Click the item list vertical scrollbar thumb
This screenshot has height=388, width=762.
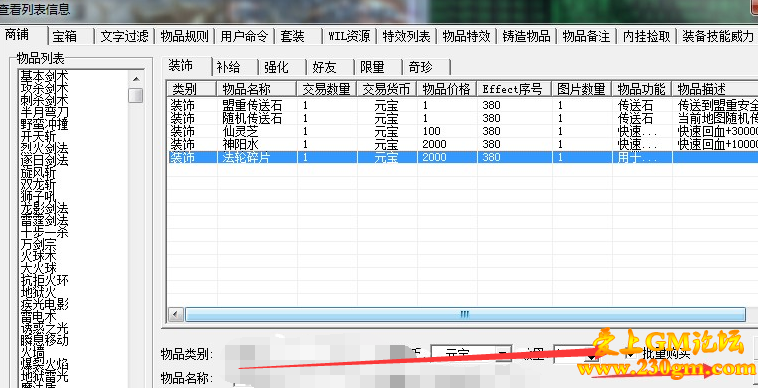tap(136, 95)
